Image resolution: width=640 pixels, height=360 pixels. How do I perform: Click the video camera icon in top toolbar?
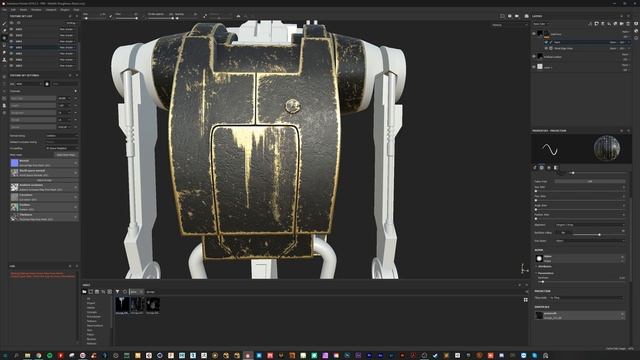[517, 16]
